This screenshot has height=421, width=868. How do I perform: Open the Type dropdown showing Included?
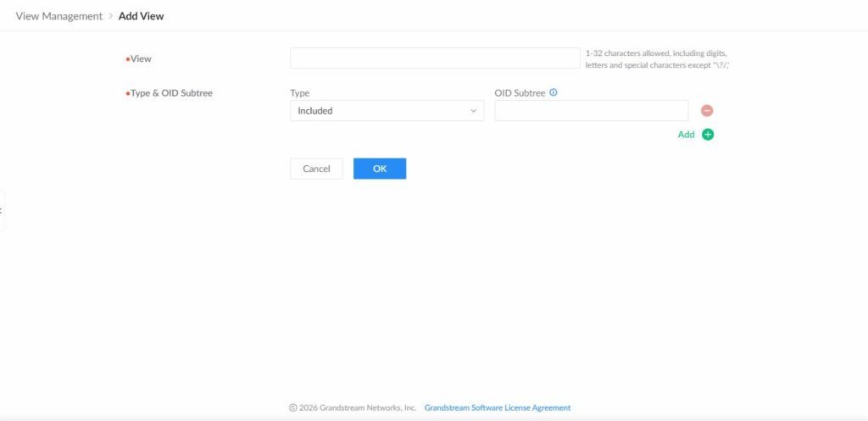(x=387, y=111)
